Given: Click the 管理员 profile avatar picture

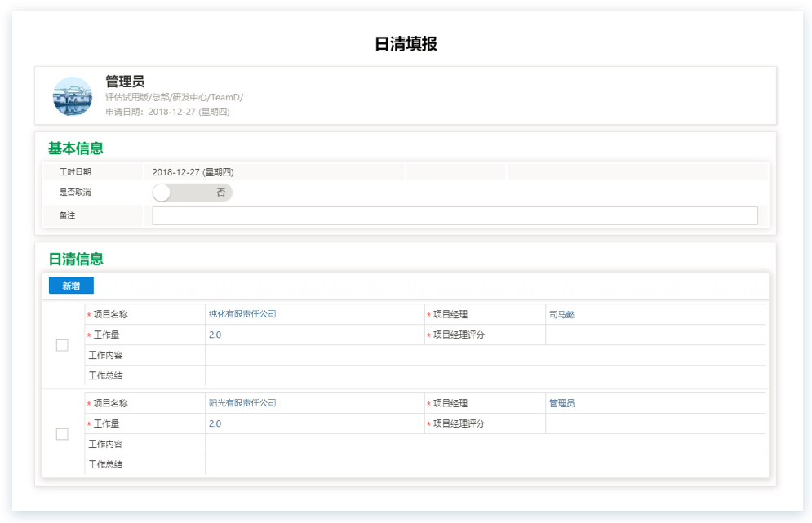Looking at the screenshot, I should [73, 96].
